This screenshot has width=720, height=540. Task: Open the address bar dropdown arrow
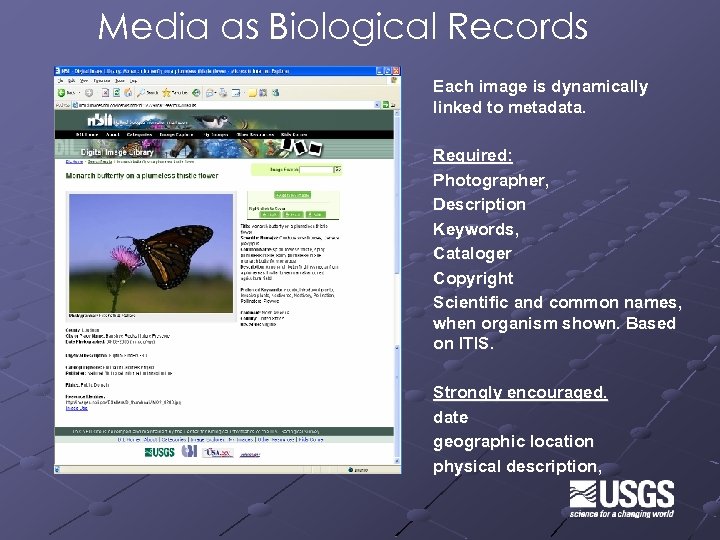pos(377,105)
